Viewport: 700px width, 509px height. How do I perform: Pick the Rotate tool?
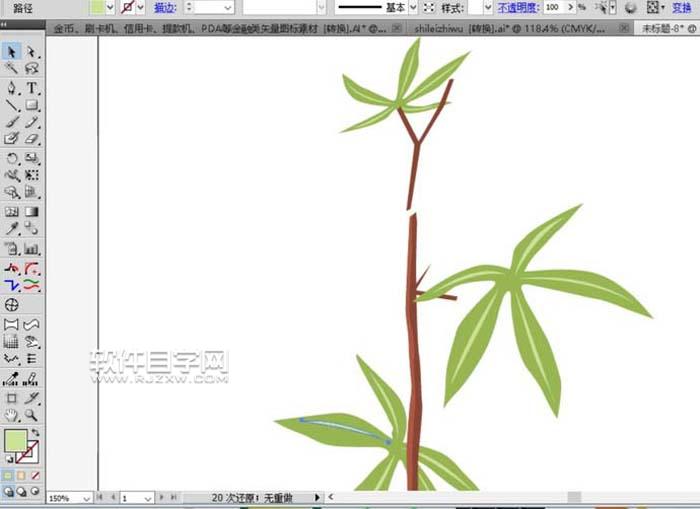12,158
